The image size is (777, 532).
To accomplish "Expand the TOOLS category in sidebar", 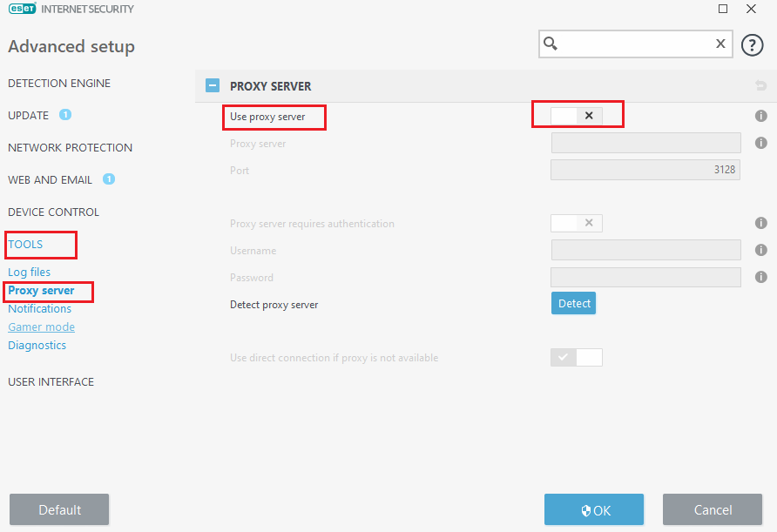I will [26, 245].
